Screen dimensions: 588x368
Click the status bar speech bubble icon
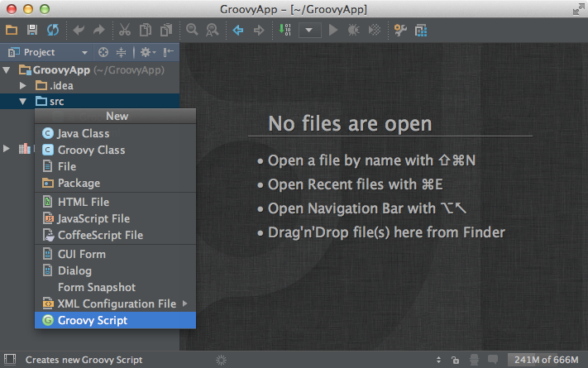493,360
